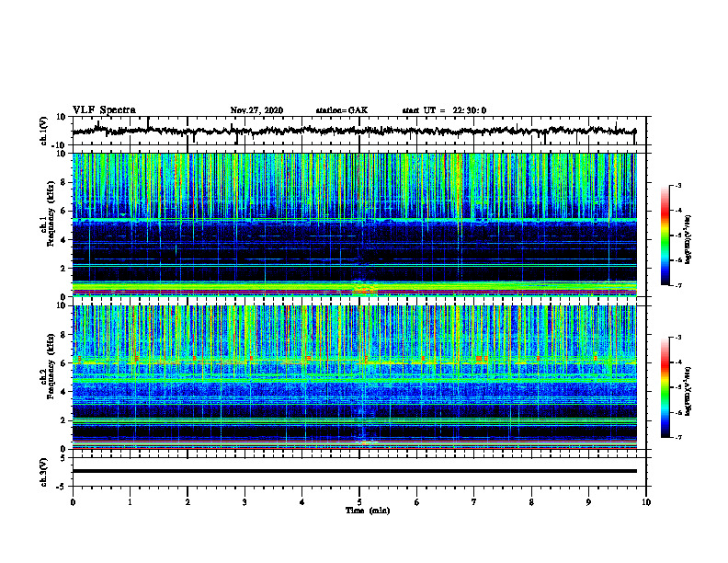Click the time axis tick label "4"
The image size is (728, 563).
click(302, 502)
